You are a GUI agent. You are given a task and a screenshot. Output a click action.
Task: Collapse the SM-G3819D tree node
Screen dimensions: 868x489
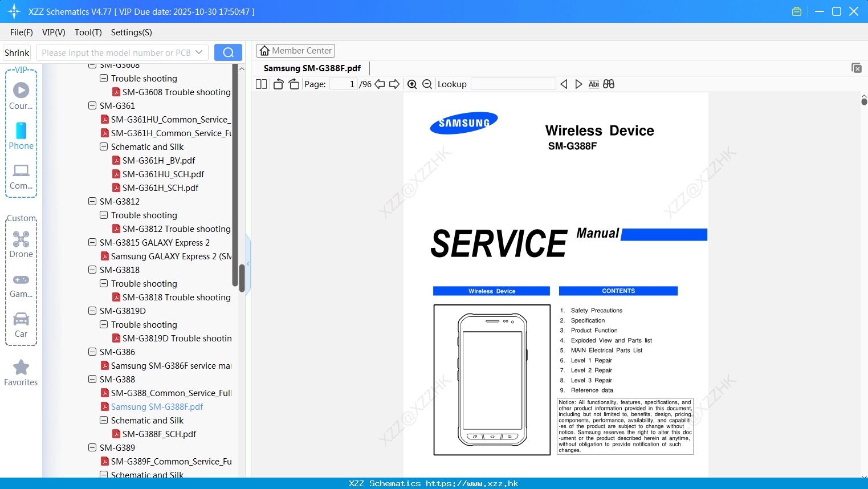[92, 311]
